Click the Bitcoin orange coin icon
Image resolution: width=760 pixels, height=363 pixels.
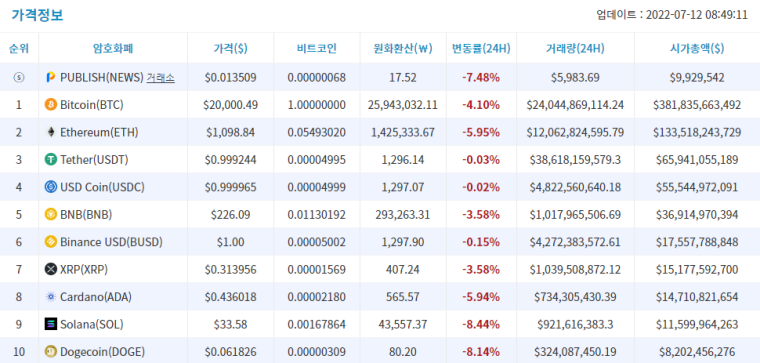(x=50, y=104)
